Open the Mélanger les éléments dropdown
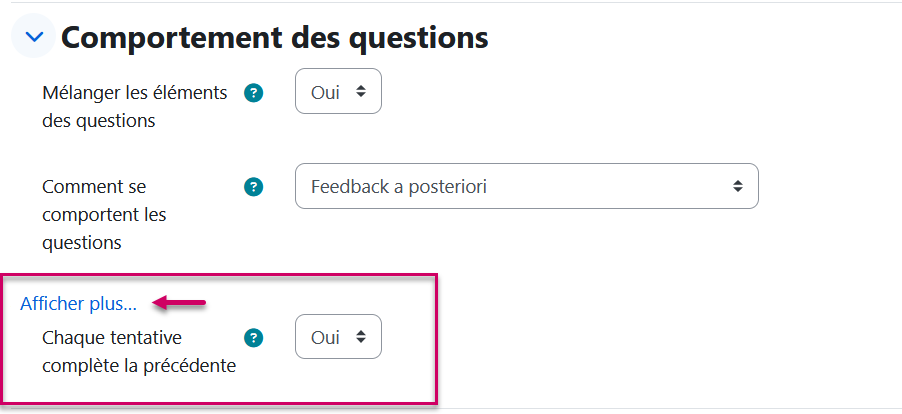The width and height of the screenshot is (902, 414). pyautogui.click(x=338, y=92)
